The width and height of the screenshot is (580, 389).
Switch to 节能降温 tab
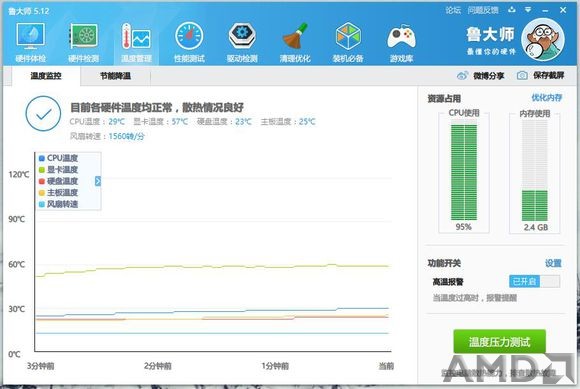[115, 76]
